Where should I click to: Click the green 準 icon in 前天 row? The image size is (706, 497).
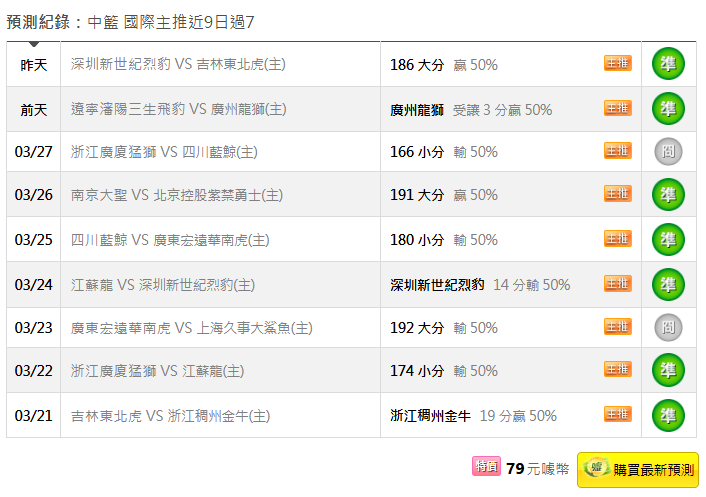click(668, 109)
